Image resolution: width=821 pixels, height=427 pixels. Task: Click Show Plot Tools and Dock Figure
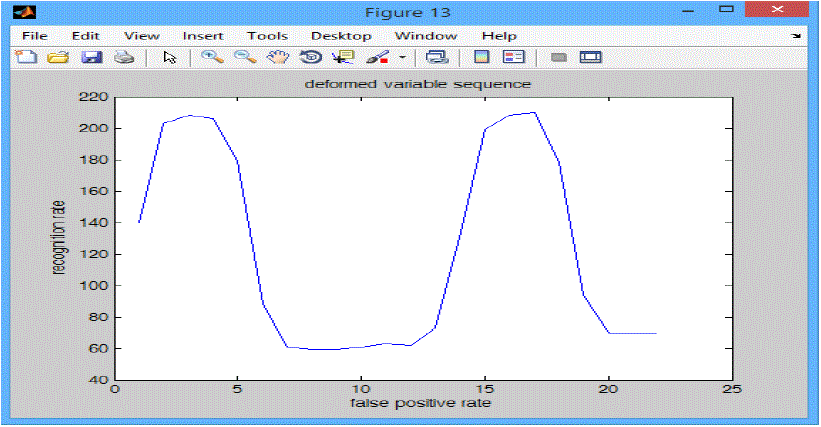[x=591, y=57]
